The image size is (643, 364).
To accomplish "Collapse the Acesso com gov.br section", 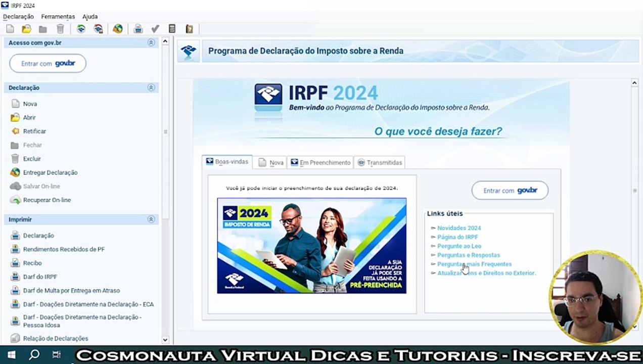I will [x=151, y=43].
